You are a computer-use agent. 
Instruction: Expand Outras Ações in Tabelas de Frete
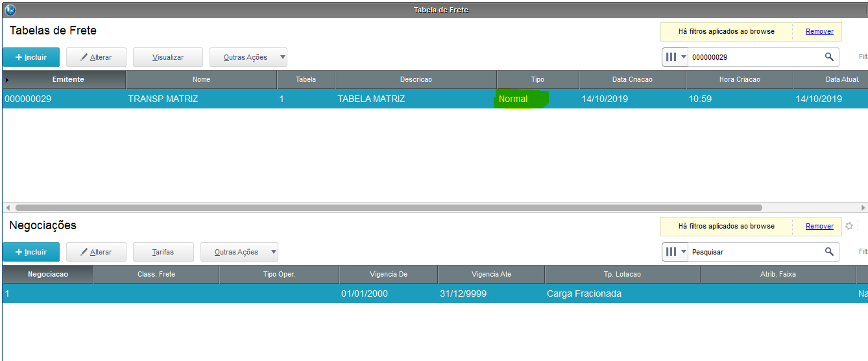point(248,57)
